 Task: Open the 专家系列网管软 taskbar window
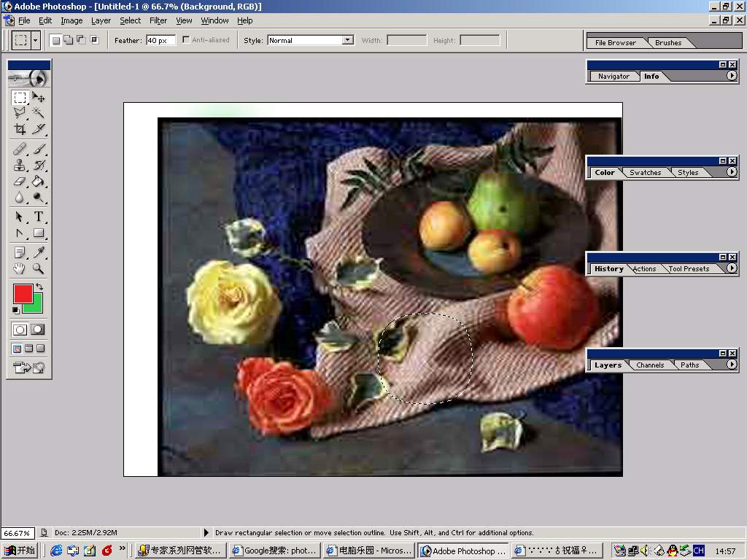(x=179, y=551)
